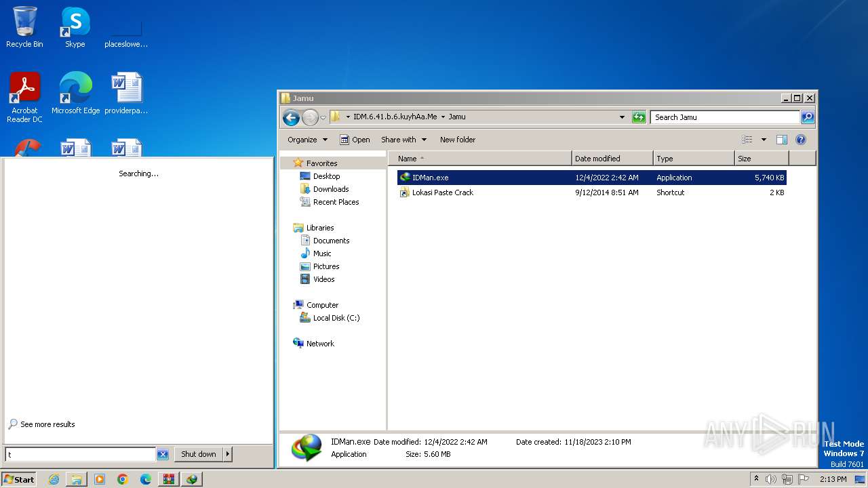This screenshot has width=868, height=488.
Task: Open the More view options dropdown arrow
Action: pos(764,140)
